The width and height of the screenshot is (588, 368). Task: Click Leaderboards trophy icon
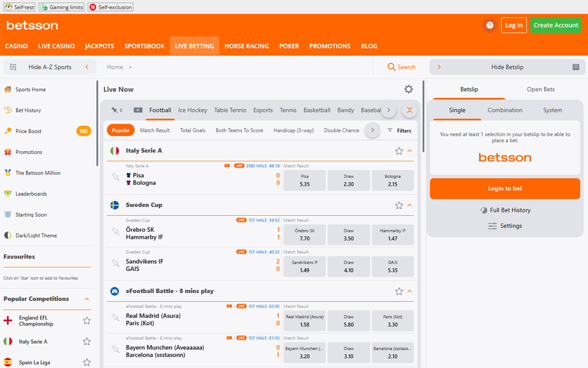(8, 194)
